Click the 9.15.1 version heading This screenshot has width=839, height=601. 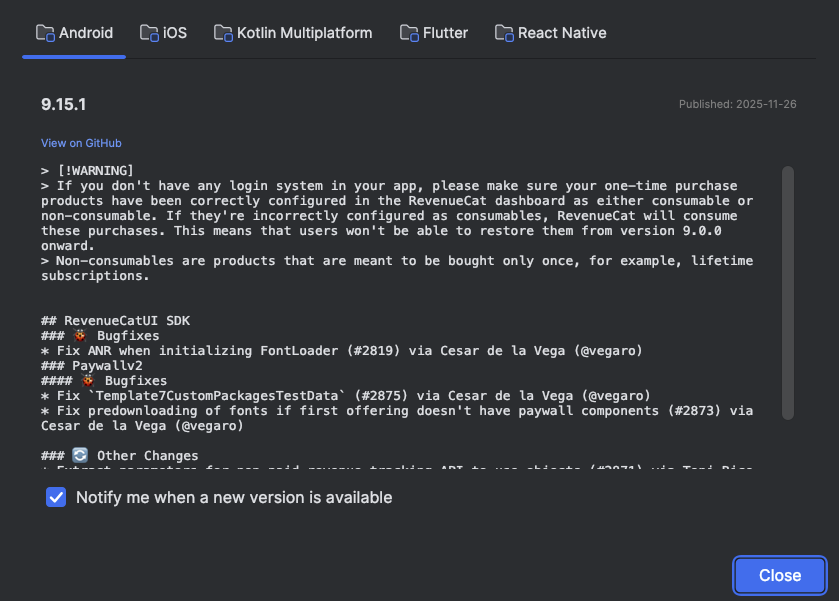(x=64, y=105)
